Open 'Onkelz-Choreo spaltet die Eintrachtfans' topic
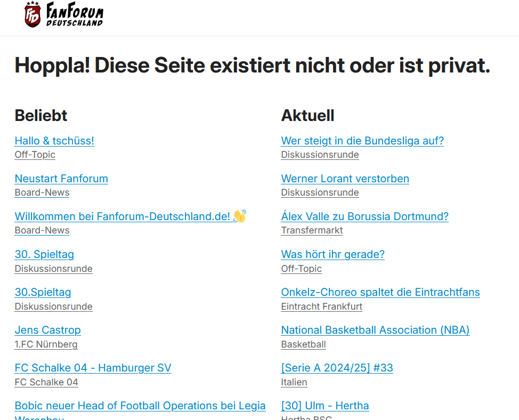Image resolution: width=519 pixels, height=420 pixels. [x=380, y=292]
